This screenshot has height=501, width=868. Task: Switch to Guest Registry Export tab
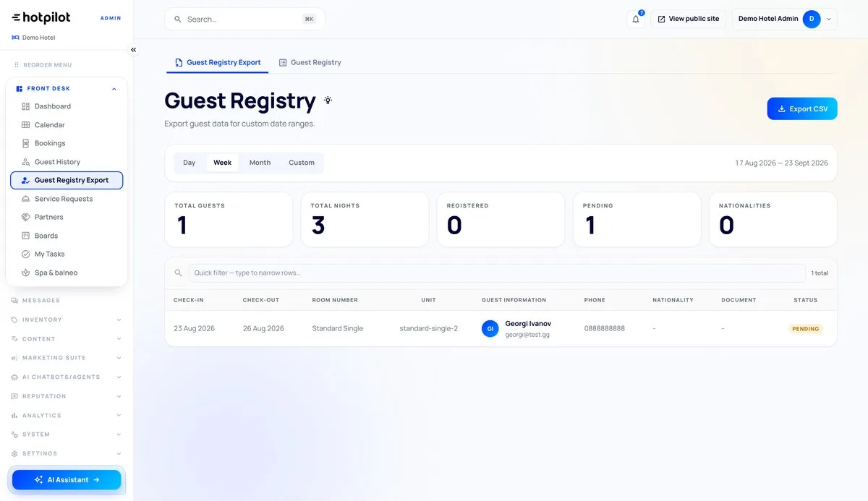tap(218, 63)
